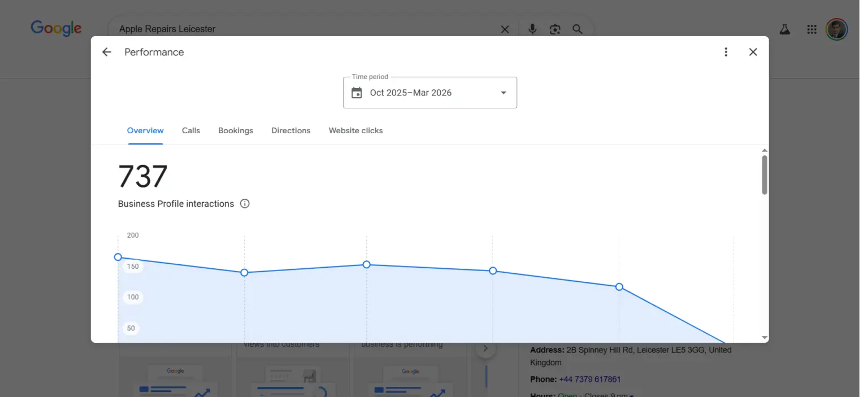Select the third data point on the chart
868x397 pixels.
coord(366,264)
